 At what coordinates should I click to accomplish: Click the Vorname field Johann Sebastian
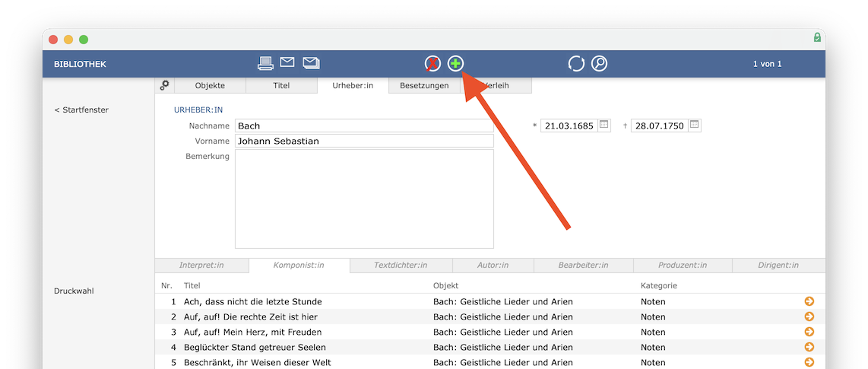click(364, 141)
